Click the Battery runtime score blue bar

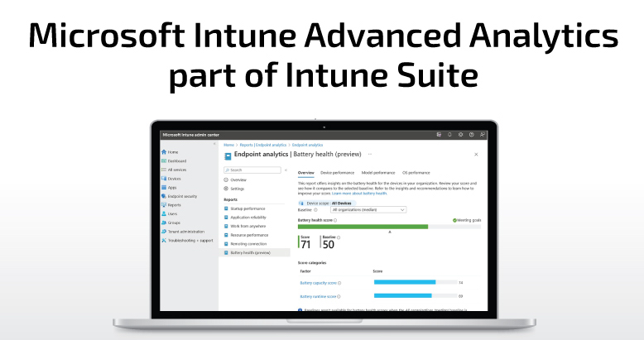403,295
